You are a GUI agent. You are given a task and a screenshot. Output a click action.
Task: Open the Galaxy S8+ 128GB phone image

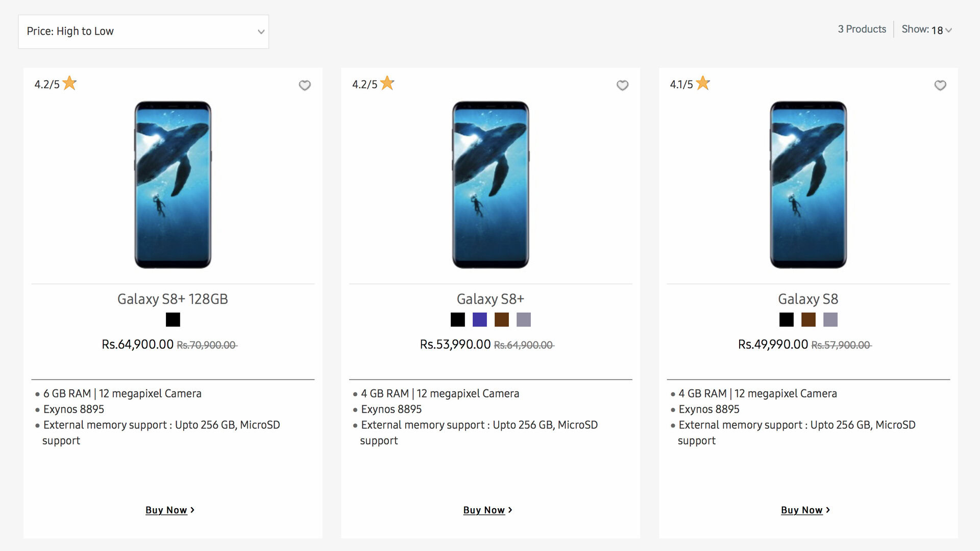[x=173, y=185]
